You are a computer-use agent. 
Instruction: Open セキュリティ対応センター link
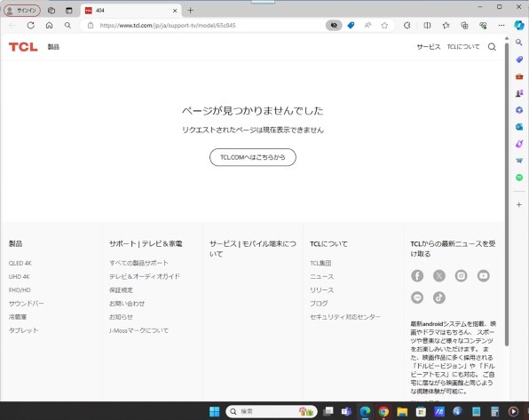[345, 317]
